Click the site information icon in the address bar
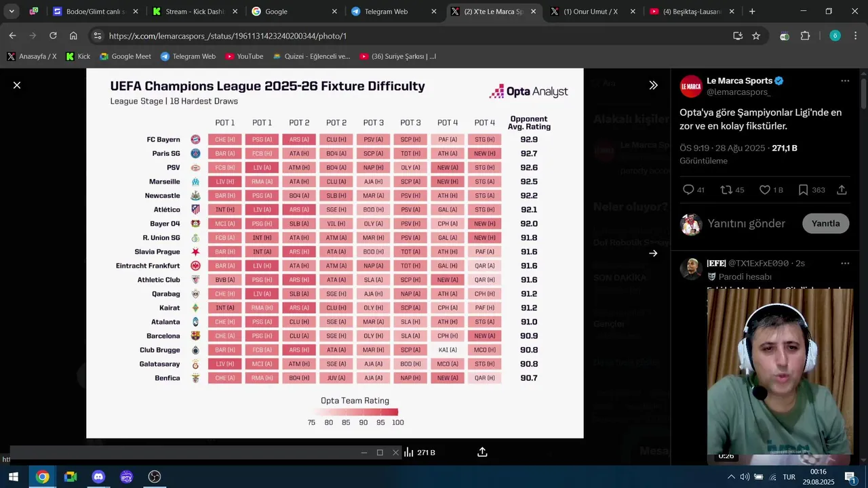 pyautogui.click(x=98, y=36)
